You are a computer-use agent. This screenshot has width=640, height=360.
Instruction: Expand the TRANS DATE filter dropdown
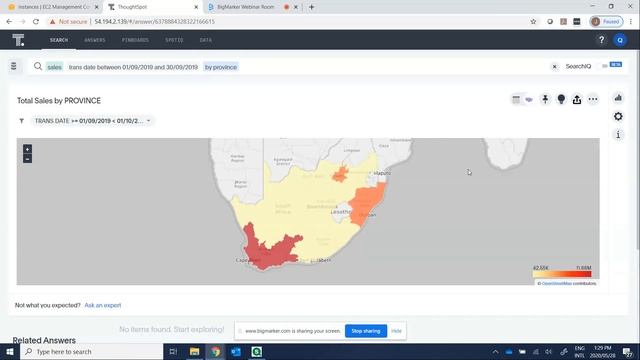pyautogui.click(x=149, y=121)
